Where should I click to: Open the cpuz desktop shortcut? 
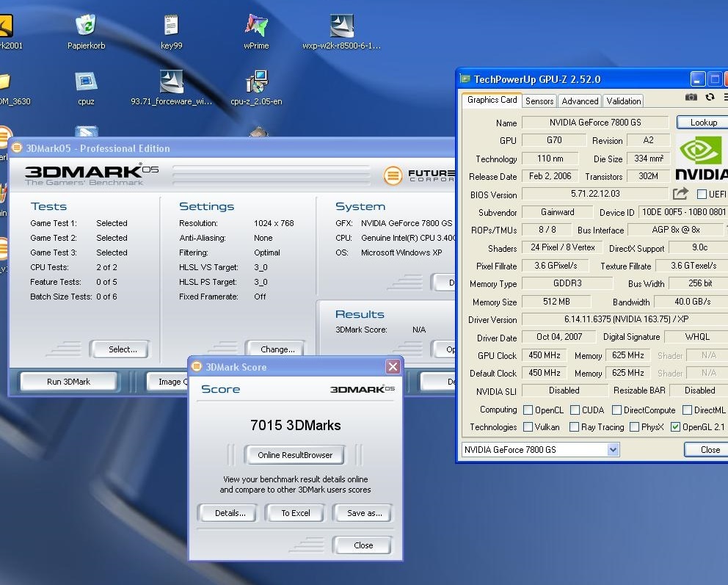(86, 83)
